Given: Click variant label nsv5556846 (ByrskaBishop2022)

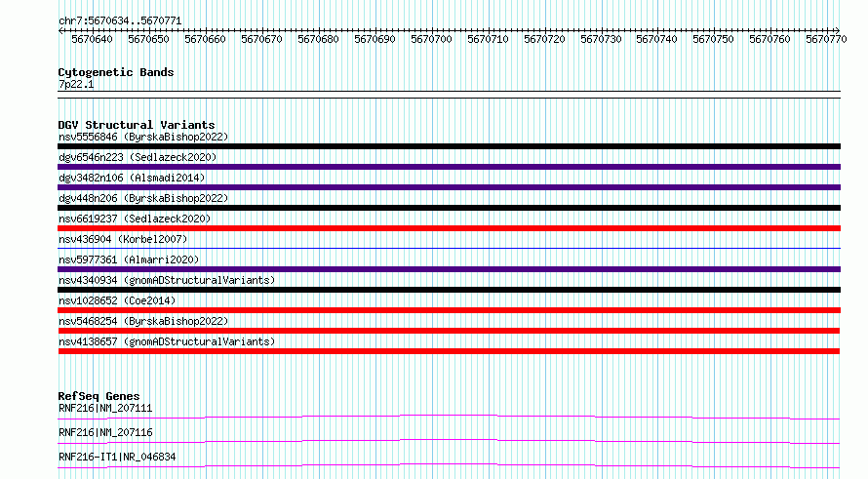Looking at the screenshot, I should [x=143, y=138].
